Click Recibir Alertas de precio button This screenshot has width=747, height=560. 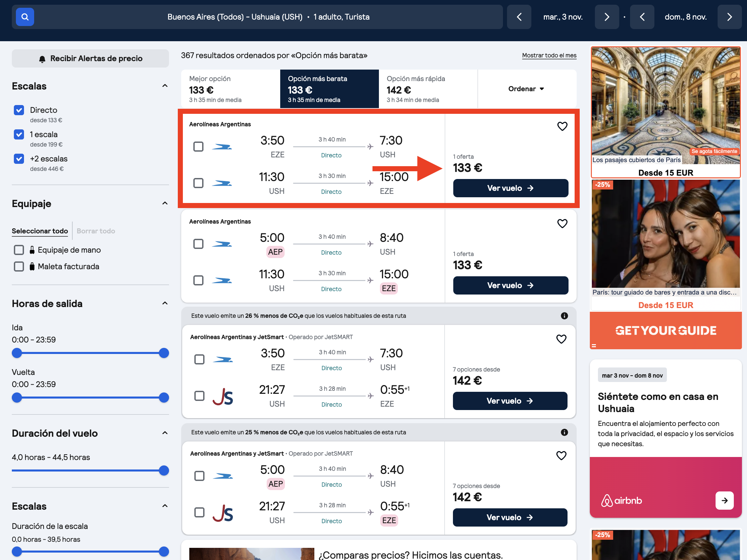[90, 58]
